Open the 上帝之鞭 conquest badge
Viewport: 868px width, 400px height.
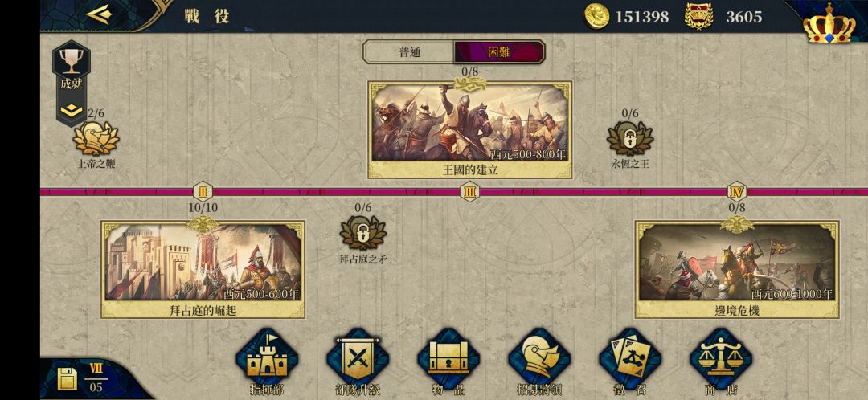96,138
